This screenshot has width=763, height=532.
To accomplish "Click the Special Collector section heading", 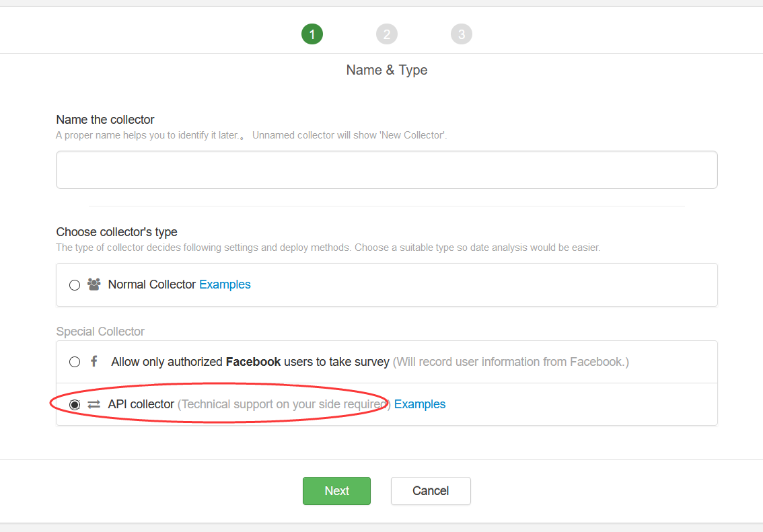I will click(100, 332).
